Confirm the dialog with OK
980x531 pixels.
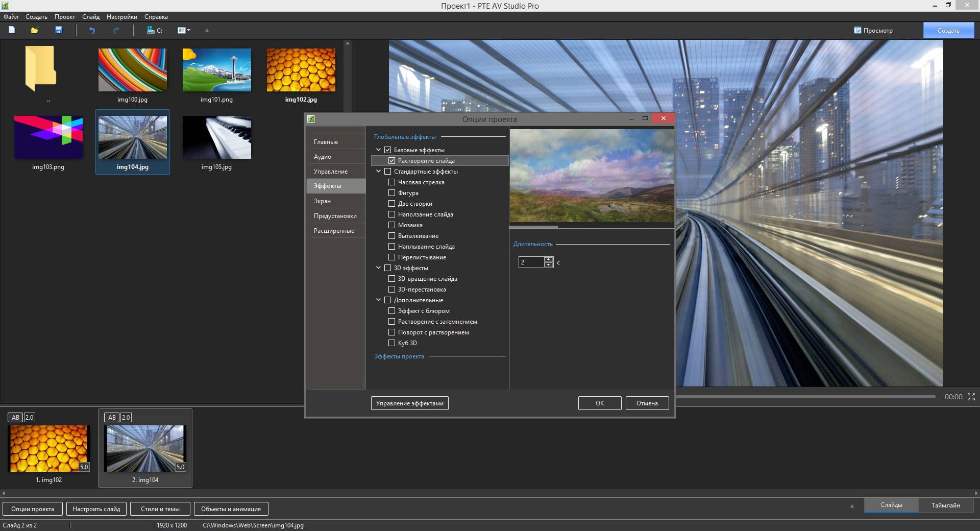coord(600,403)
